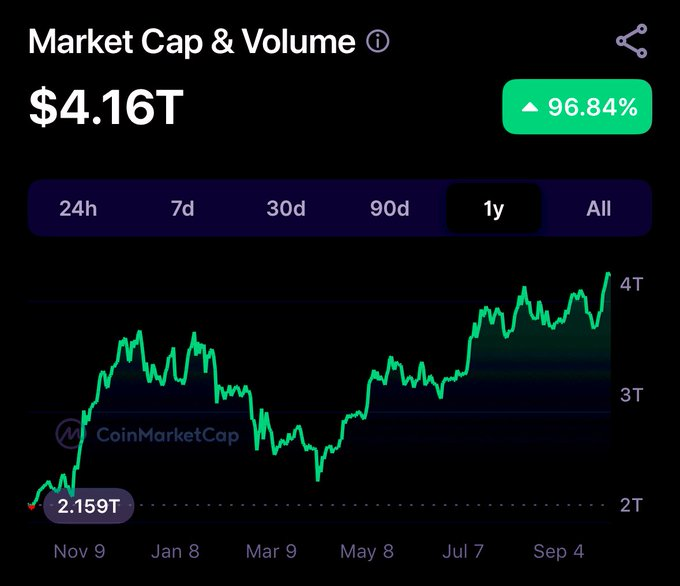Image resolution: width=680 pixels, height=586 pixels.
Task: Show the All time range
Action: [x=598, y=209]
